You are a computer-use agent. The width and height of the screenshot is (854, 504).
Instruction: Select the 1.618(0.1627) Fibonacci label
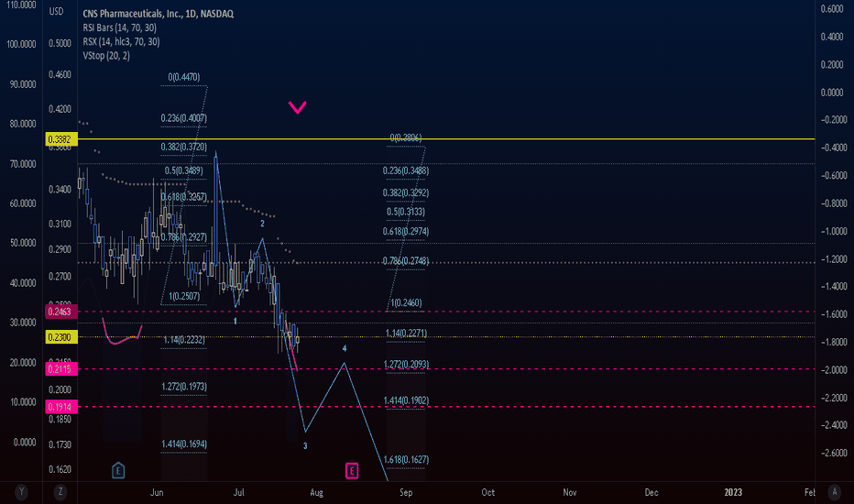pyautogui.click(x=406, y=460)
